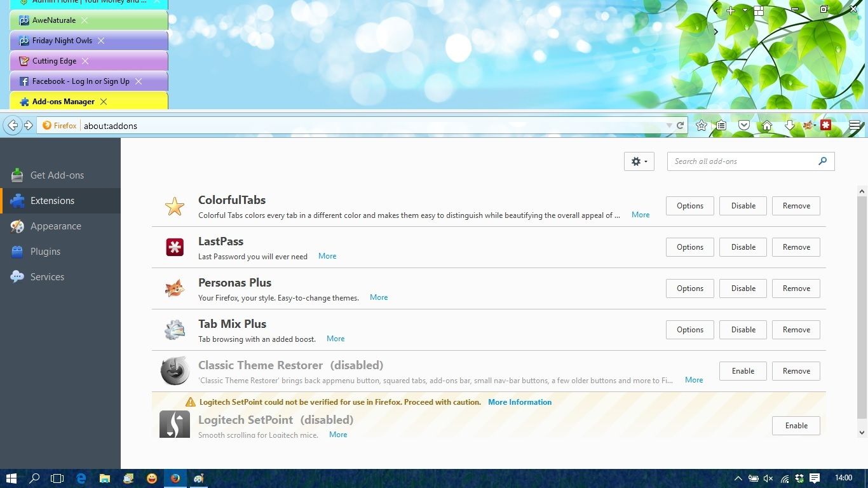Click the search magnifier in add-ons search
Viewport: 868px width, 488px height.
(823, 161)
